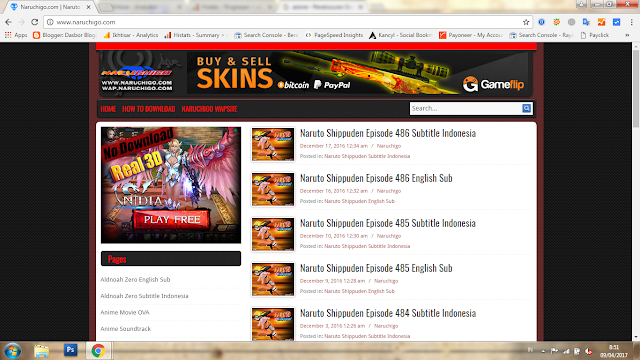Open Naruto Shippuden Episode 485 Subtitle Indonesia post

pyautogui.click(x=388, y=223)
